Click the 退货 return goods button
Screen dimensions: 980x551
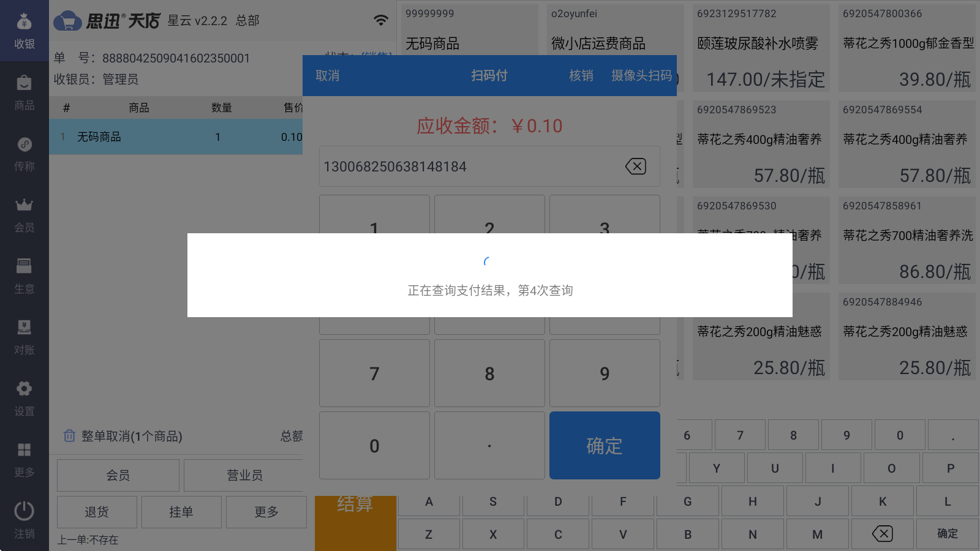tap(97, 512)
